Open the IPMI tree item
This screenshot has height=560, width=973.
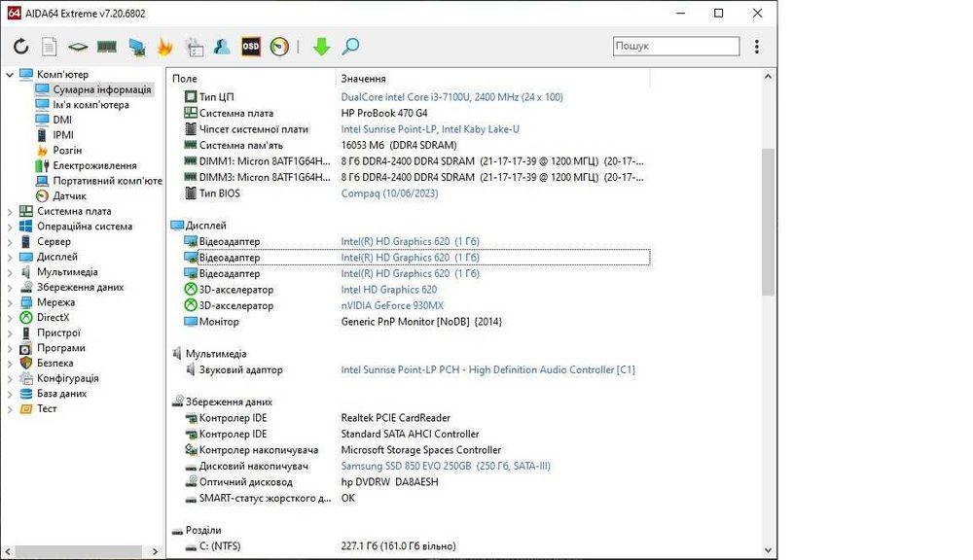[x=62, y=135]
